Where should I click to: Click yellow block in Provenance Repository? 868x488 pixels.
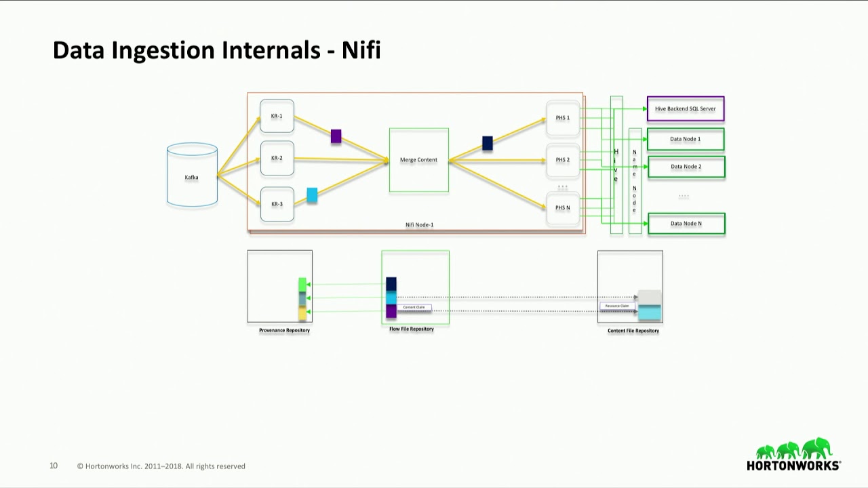tap(302, 313)
